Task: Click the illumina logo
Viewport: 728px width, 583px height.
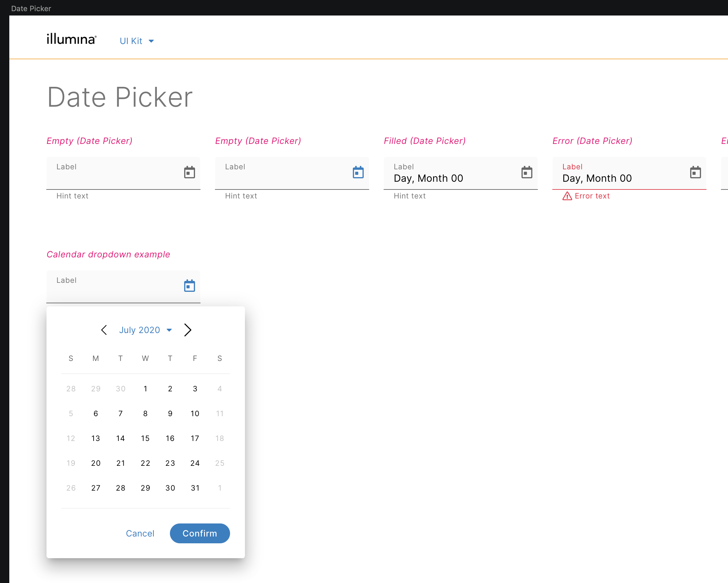Action: tap(72, 39)
